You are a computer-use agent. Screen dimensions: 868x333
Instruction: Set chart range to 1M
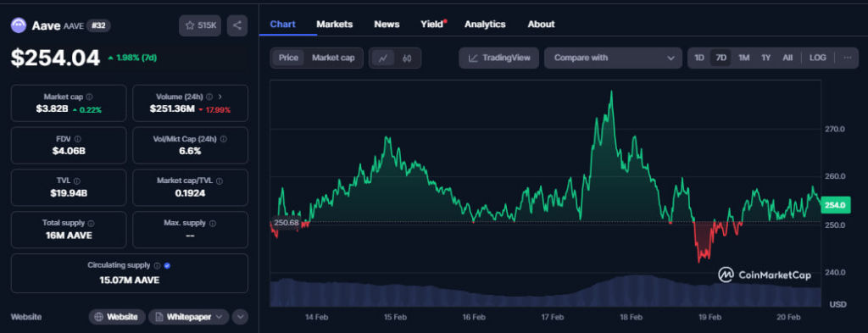click(743, 58)
